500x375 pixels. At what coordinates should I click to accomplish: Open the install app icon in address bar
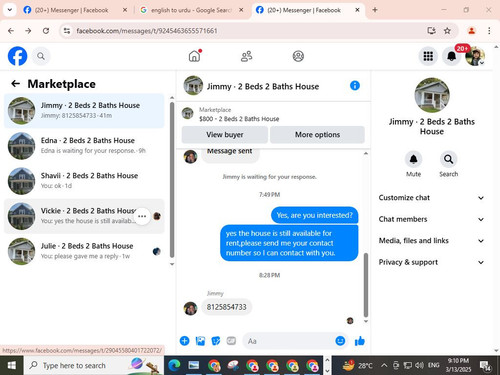click(x=431, y=31)
